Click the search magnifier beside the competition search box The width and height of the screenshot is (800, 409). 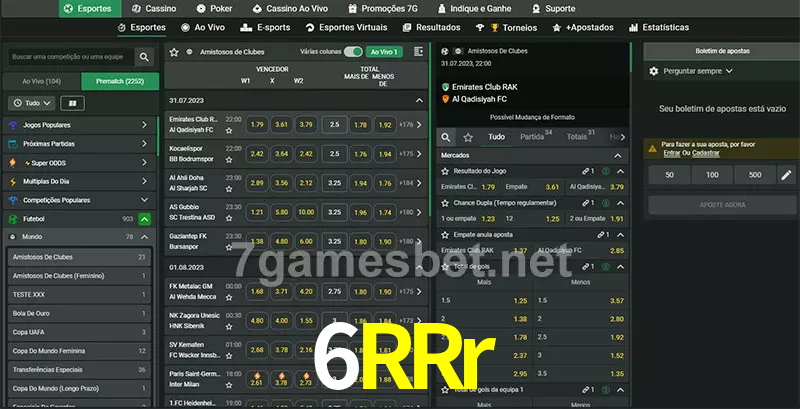click(145, 58)
